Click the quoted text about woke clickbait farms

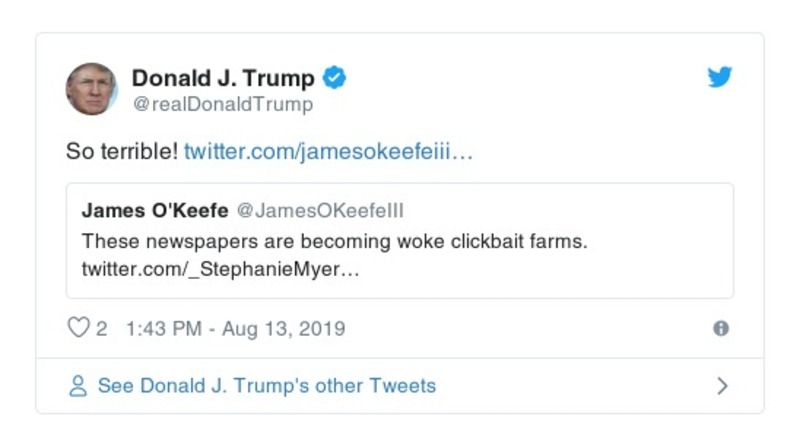333,241
